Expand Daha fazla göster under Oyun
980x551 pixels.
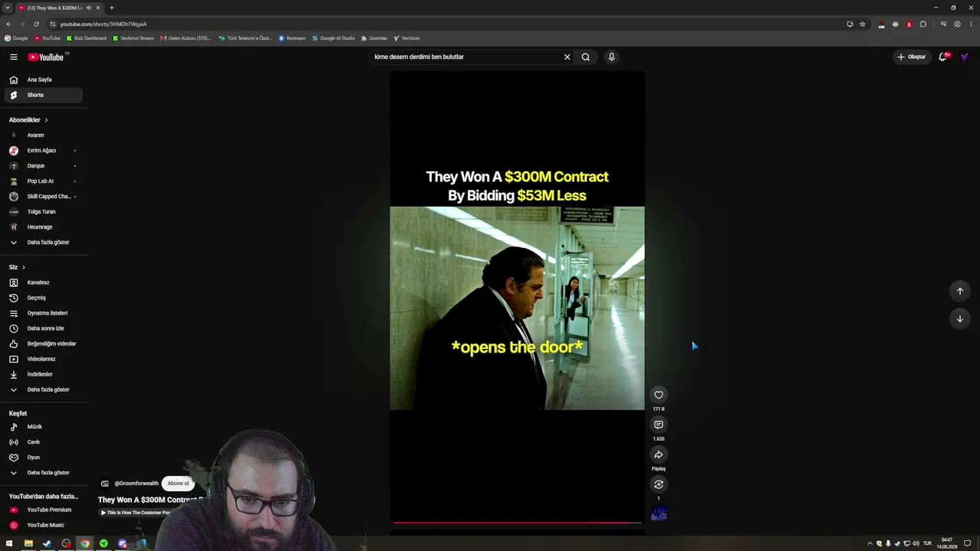coord(44,473)
